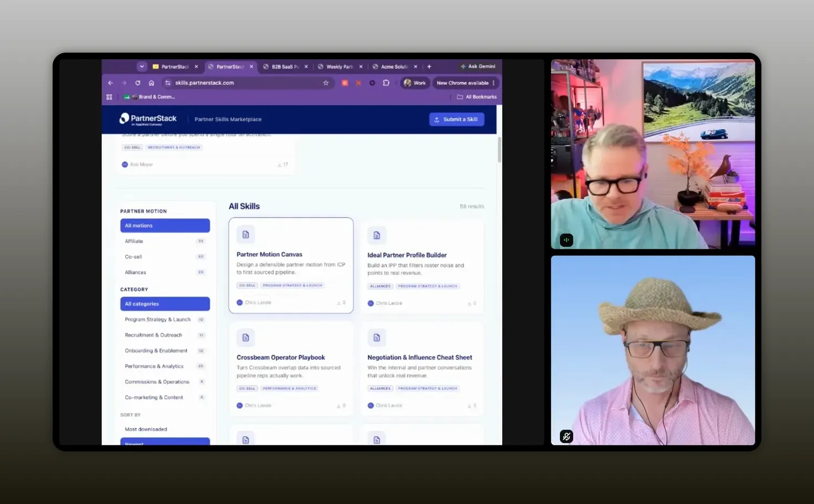The height and width of the screenshot is (504, 814).
Task: Open the Brand & Comm bookmark
Action: coord(150,97)
